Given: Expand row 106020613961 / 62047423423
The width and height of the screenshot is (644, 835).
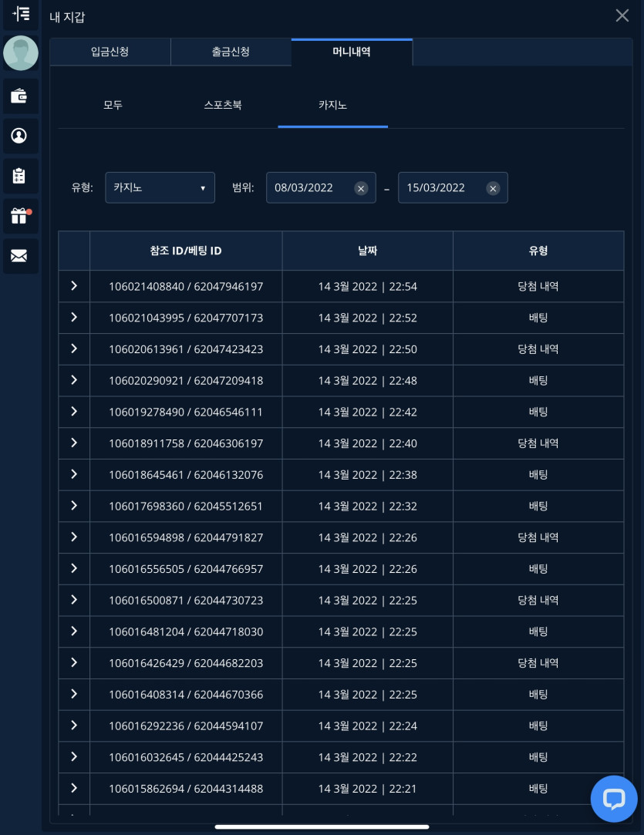Looking at the screenshot, I should pos(74,348).
